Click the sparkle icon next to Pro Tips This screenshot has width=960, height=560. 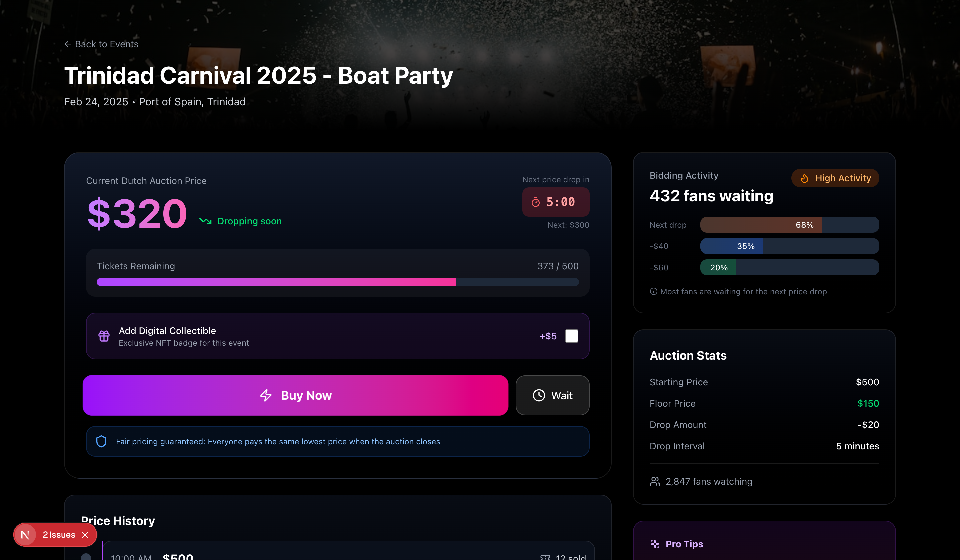click(x=655, y=544)
